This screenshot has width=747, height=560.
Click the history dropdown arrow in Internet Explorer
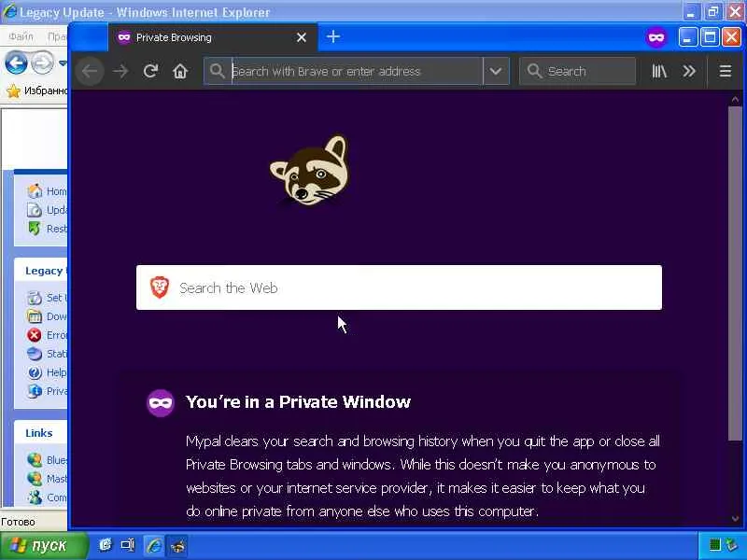63,63
